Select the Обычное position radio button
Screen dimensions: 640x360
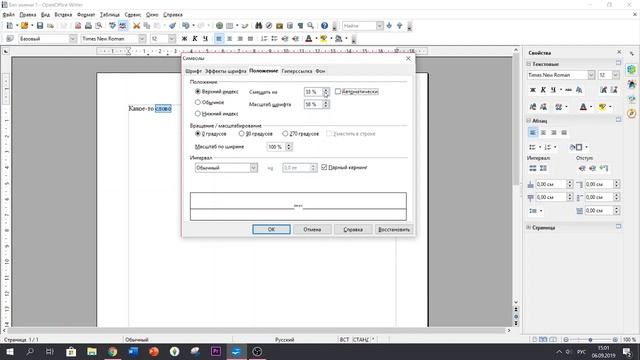[x=198, y=102]
